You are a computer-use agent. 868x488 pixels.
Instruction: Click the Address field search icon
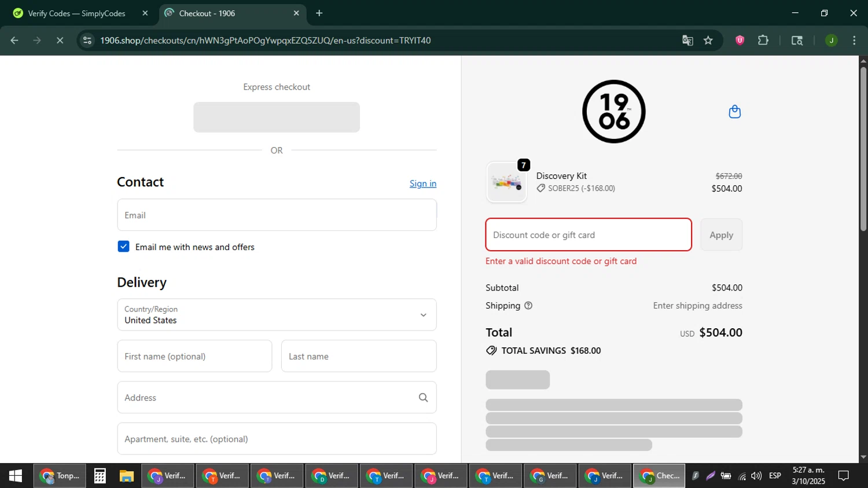[x=424, y=398]
